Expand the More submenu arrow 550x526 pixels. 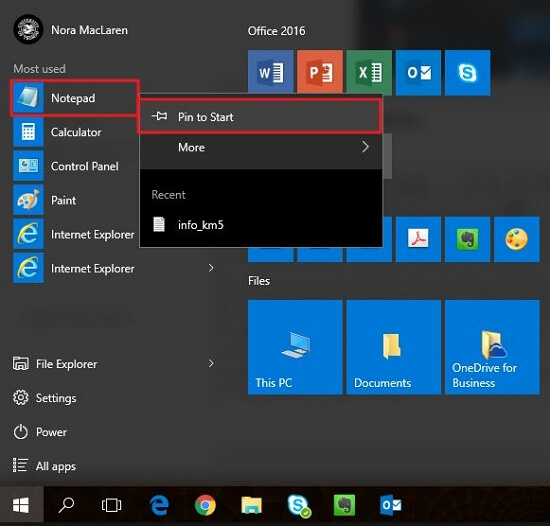pyautogui.click(x=365, y=147)
